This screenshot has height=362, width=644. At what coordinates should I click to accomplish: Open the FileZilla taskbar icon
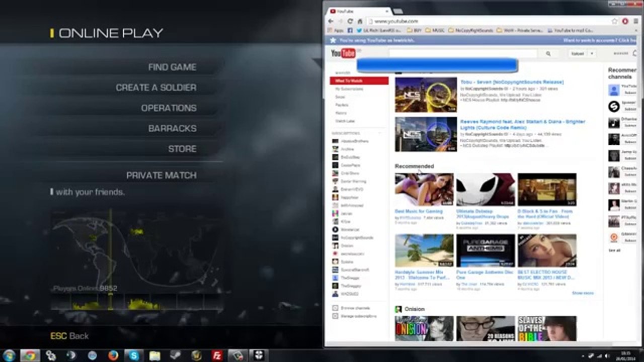coord(217,355)
